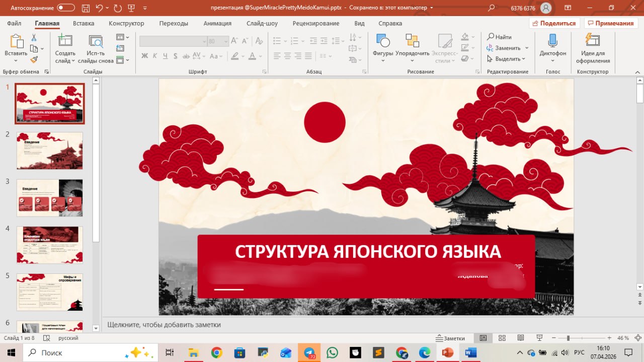
Task: Click the search icon in title bar
Action: (492, 8)
